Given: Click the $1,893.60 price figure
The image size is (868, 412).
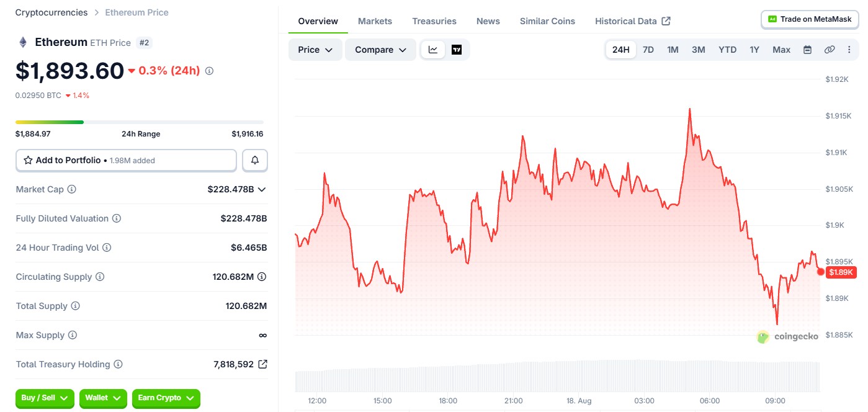Looking at the screenshot, I should click(69, 71).
